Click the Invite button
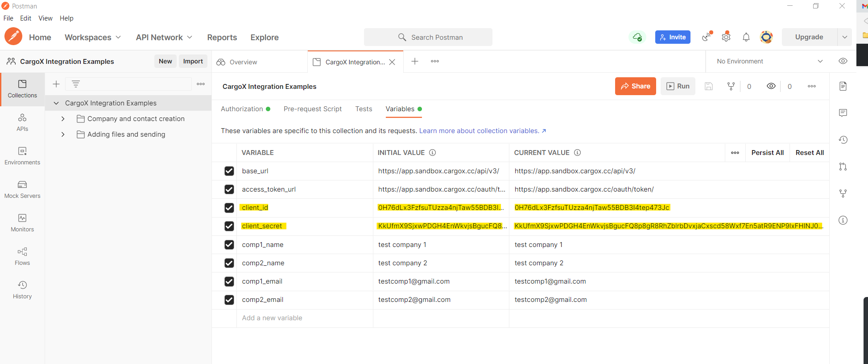868x364 pixels. [673, 37]
